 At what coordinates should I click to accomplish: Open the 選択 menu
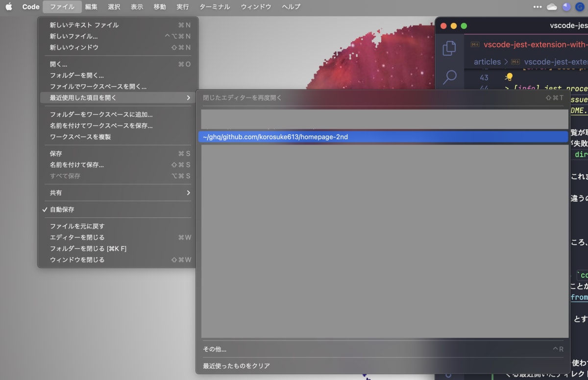[114, 7]
